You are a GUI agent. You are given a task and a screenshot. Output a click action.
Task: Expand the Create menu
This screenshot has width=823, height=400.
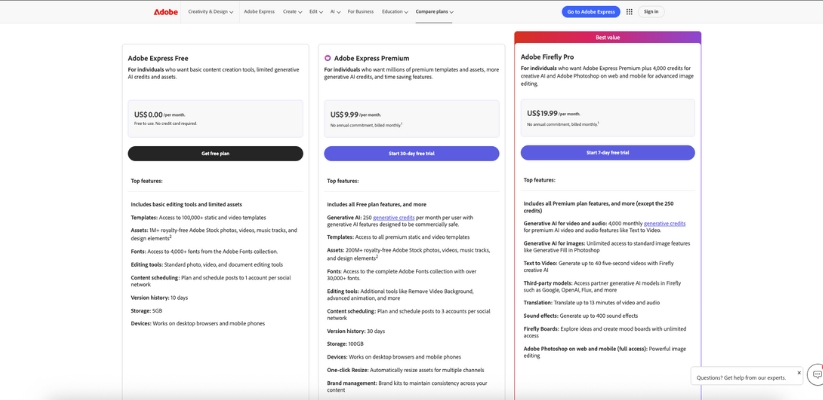tap(292, 12)
